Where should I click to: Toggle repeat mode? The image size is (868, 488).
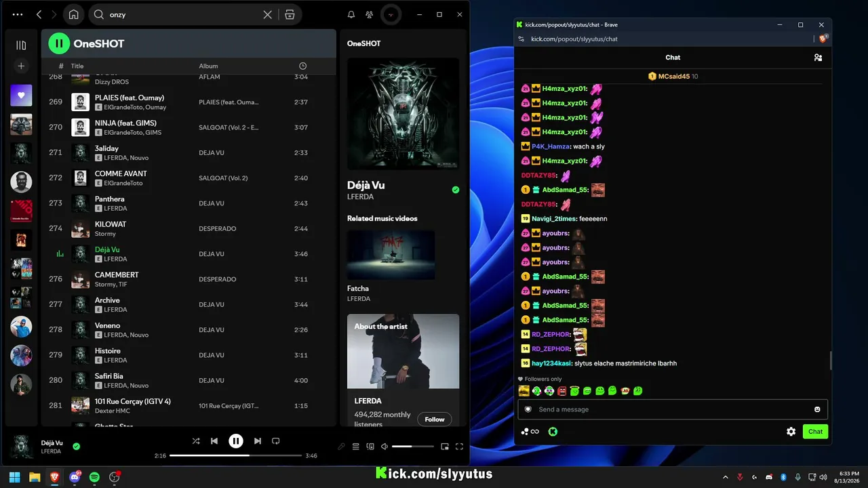[x=276, y=441]
